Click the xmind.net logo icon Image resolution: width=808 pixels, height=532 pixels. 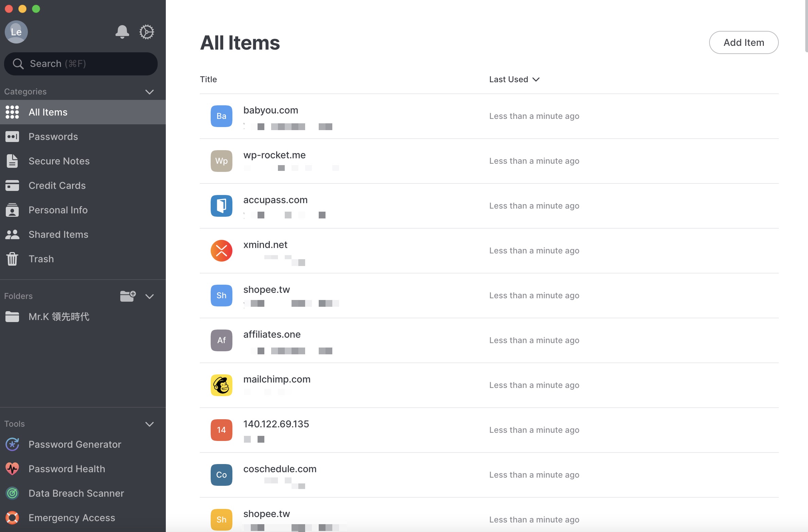222,251
